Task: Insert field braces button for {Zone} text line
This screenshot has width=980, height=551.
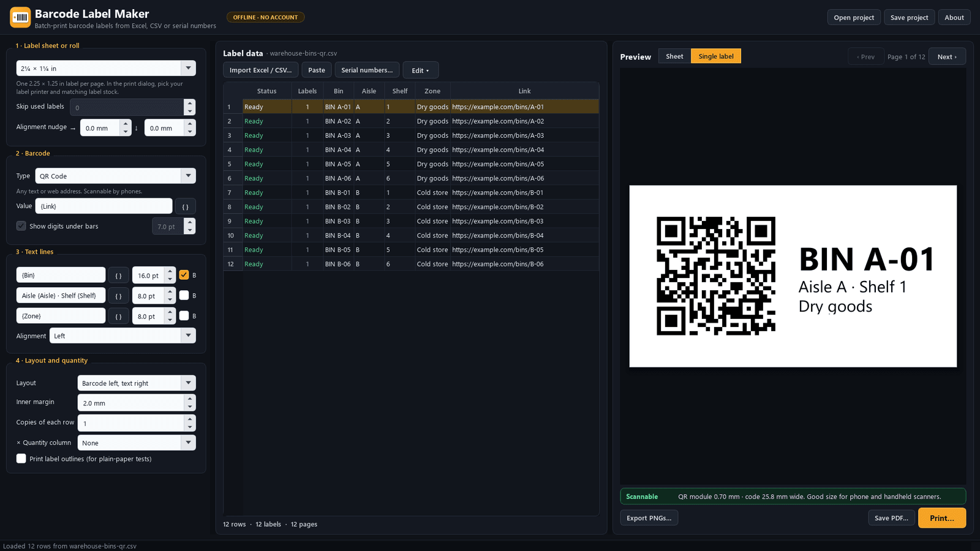Action: click(119, 317)
